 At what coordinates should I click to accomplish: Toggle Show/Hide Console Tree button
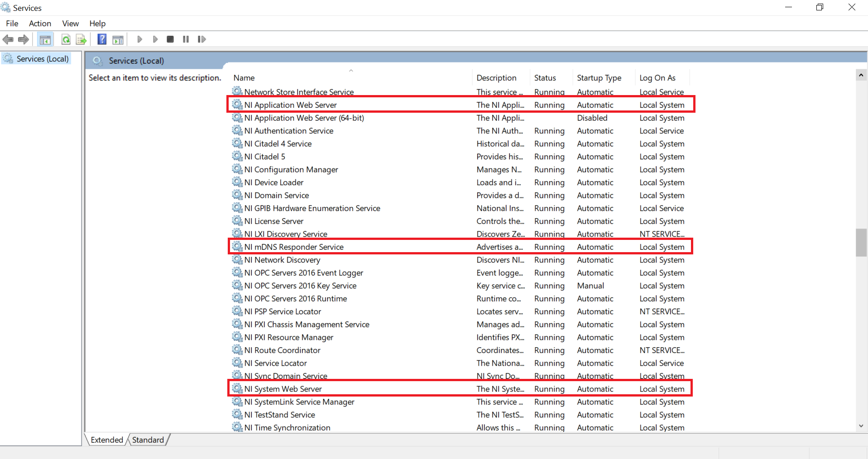45,39
